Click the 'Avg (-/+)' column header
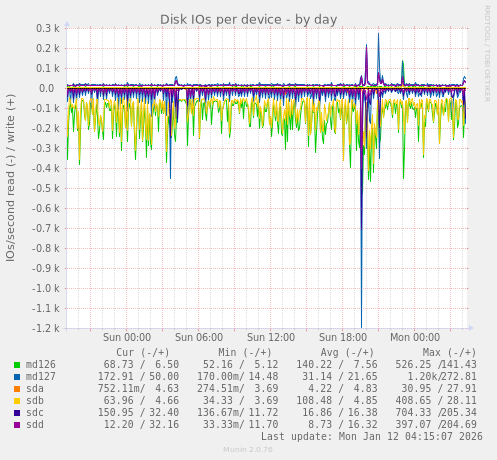 [x=347, y=353]
